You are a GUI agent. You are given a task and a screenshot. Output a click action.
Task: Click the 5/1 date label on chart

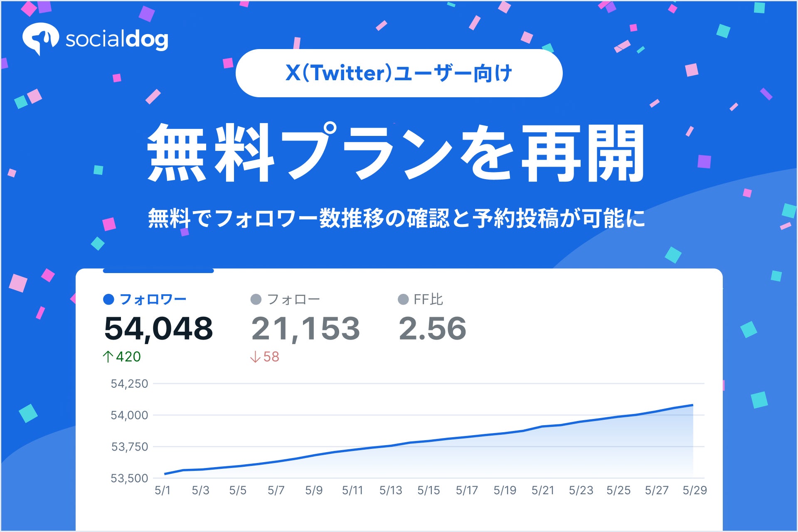point(163,490)
